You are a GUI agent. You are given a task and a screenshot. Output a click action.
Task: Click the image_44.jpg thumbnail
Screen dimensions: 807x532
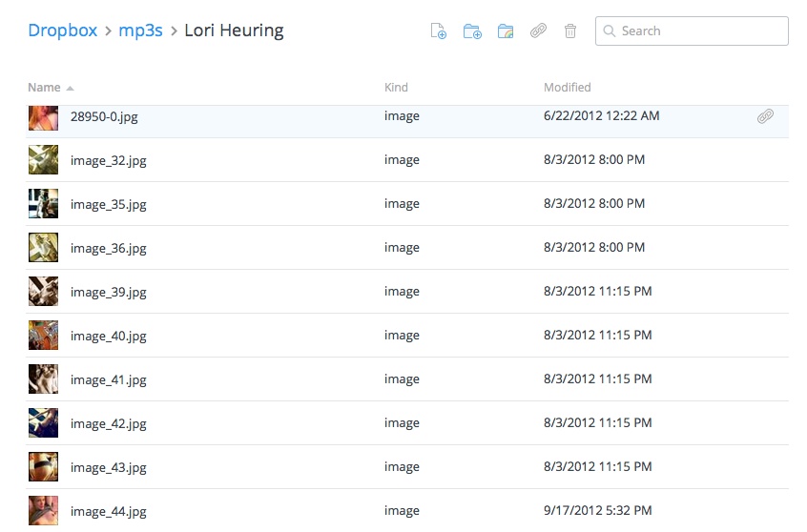[43, 510]
